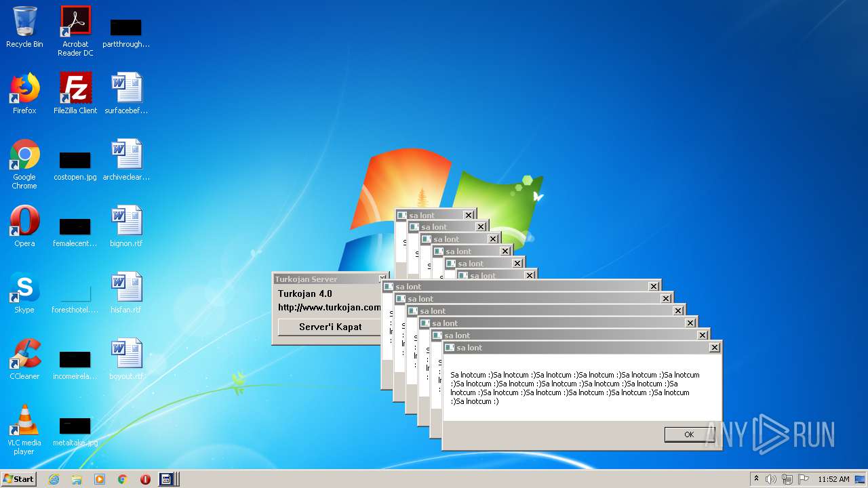Activate the Turkojan app taskbar button
The width and height of the screenshot is (868, 488).
click(167, 479)
